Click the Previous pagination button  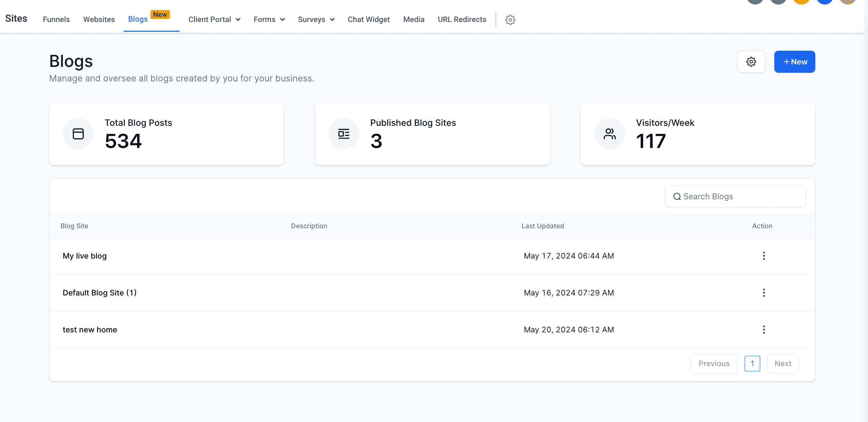pyautogui.click(x=714, y=363)
